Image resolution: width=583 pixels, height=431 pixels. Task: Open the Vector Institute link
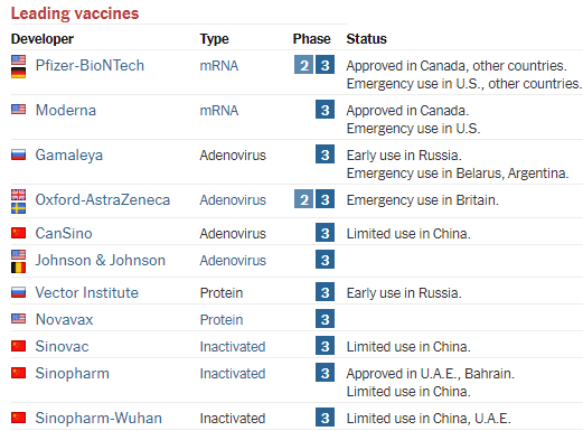pyautogui.click(x=87, y=293)
